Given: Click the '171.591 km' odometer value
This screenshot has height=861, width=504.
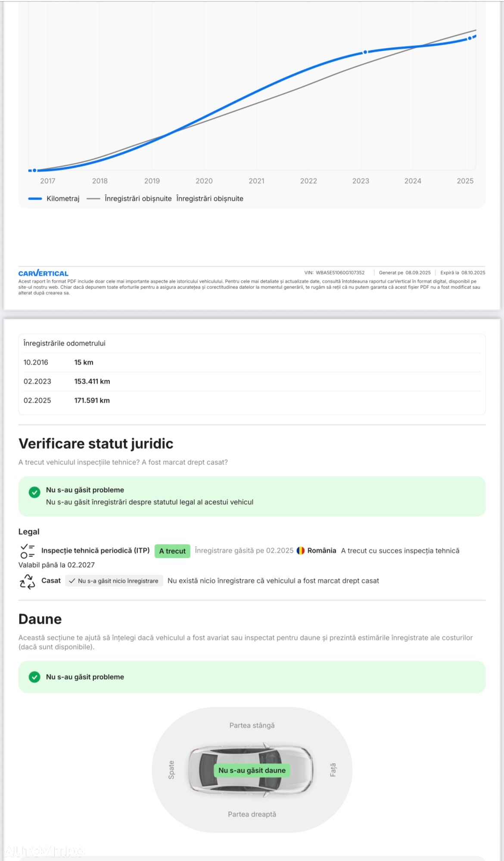Looking at the screenshot, I should tap(92, 400).
